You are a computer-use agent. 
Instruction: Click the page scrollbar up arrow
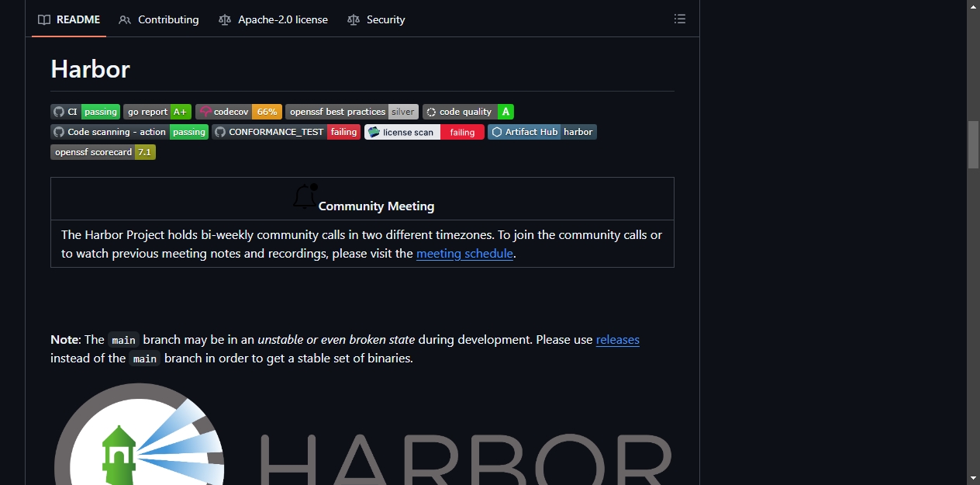(973, 7)
